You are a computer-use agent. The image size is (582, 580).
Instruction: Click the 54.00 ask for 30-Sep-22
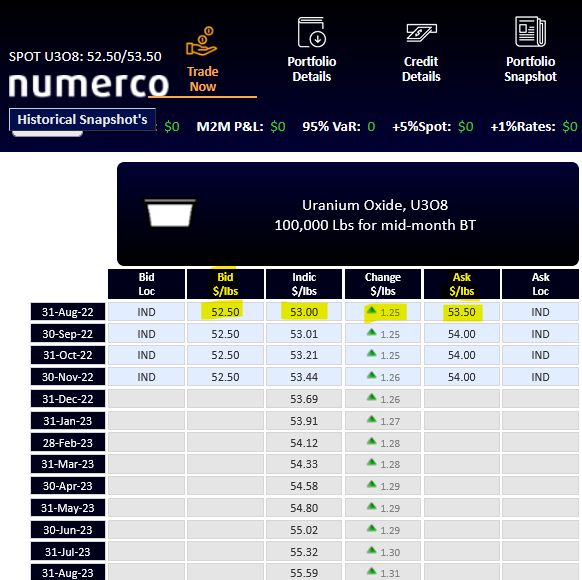462,334
